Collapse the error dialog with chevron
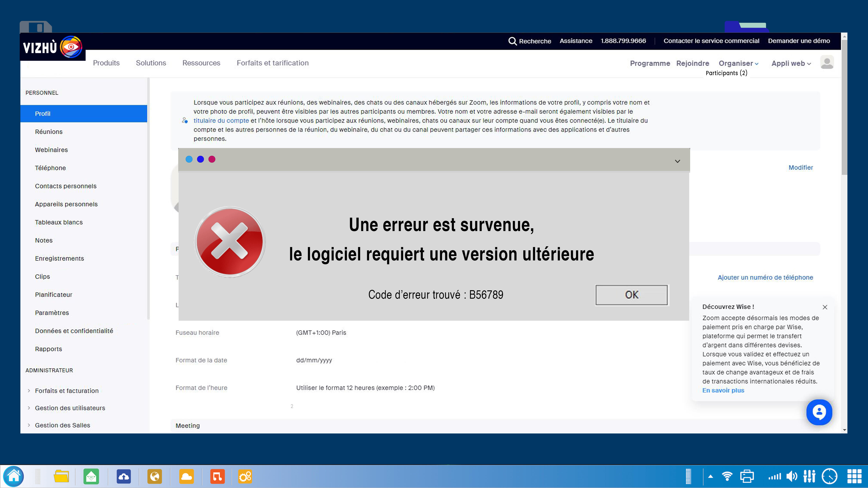The height and width of the screenshot is (488, 868). 677,161
